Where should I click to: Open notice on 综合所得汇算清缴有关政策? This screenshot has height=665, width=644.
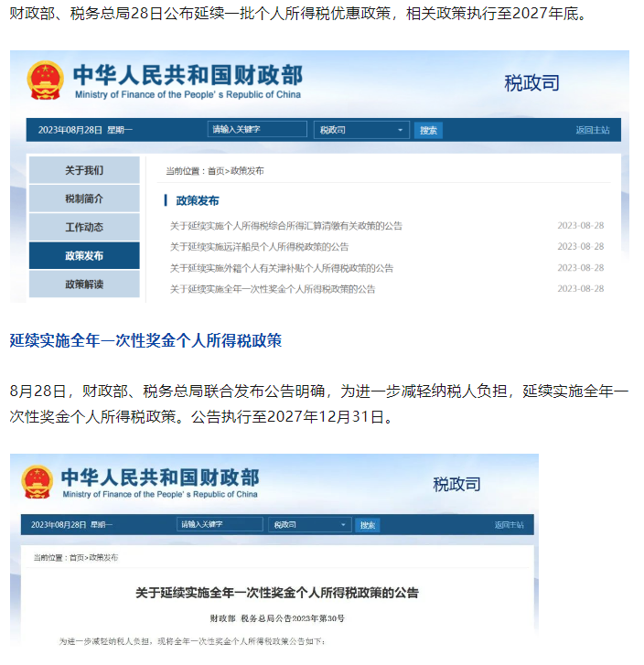[286, 226]
